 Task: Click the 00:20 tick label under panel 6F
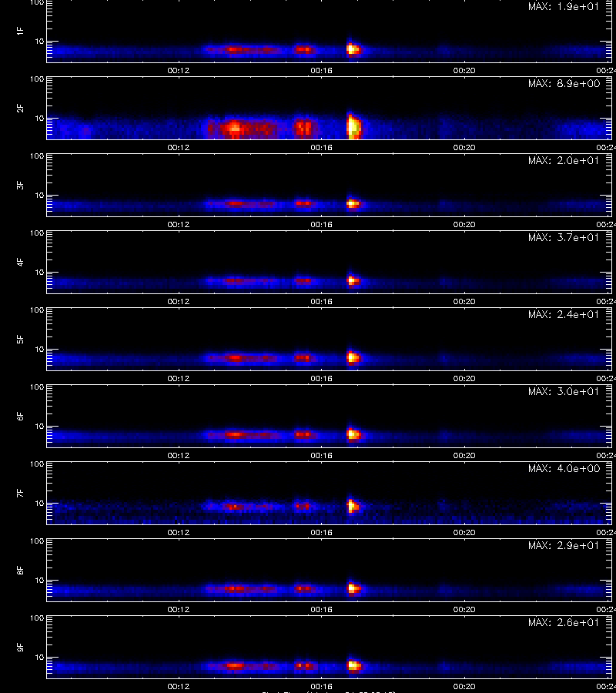point(464,455)
